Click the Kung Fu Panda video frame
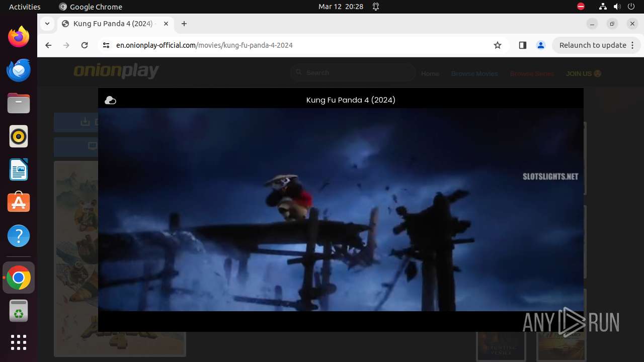 tap(341, 210)
